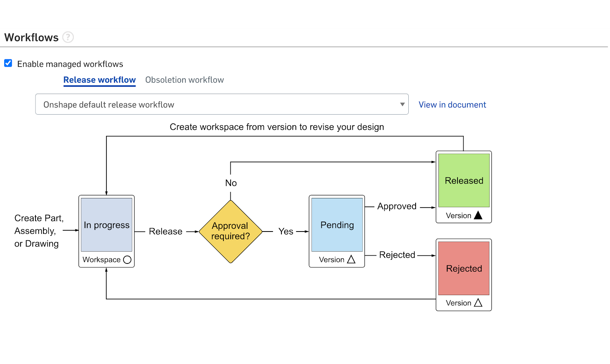Click the green Released state box
The height and width of the screenshot is (364, 610).
pyautogui.click(x=464, y=180)
